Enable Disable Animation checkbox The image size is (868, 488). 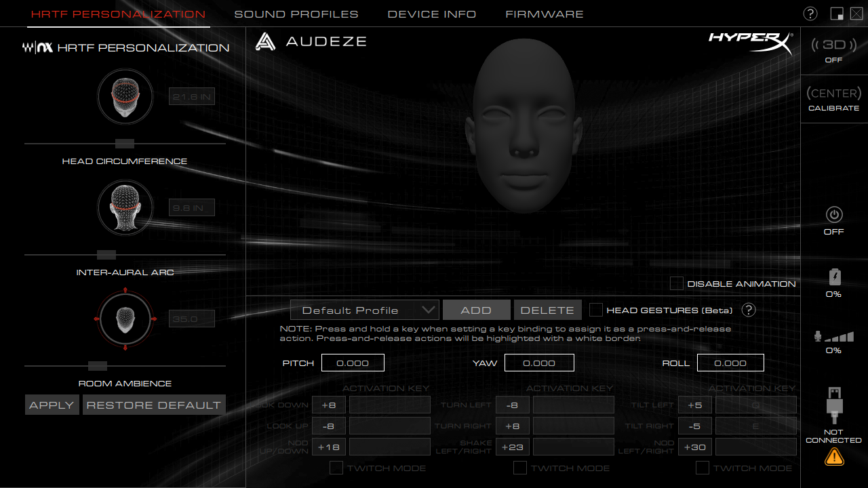[x=676, y=283]
